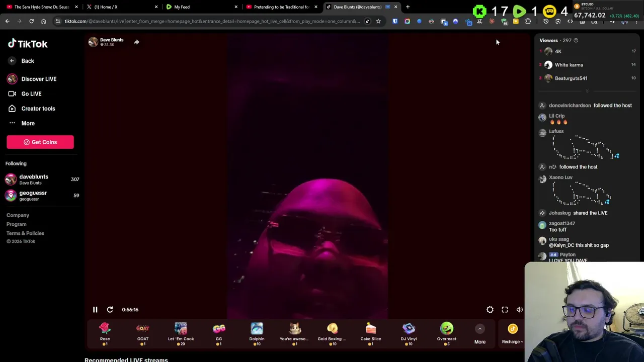
Task: Open the Program footer link
Action: [x=17, y=224]
